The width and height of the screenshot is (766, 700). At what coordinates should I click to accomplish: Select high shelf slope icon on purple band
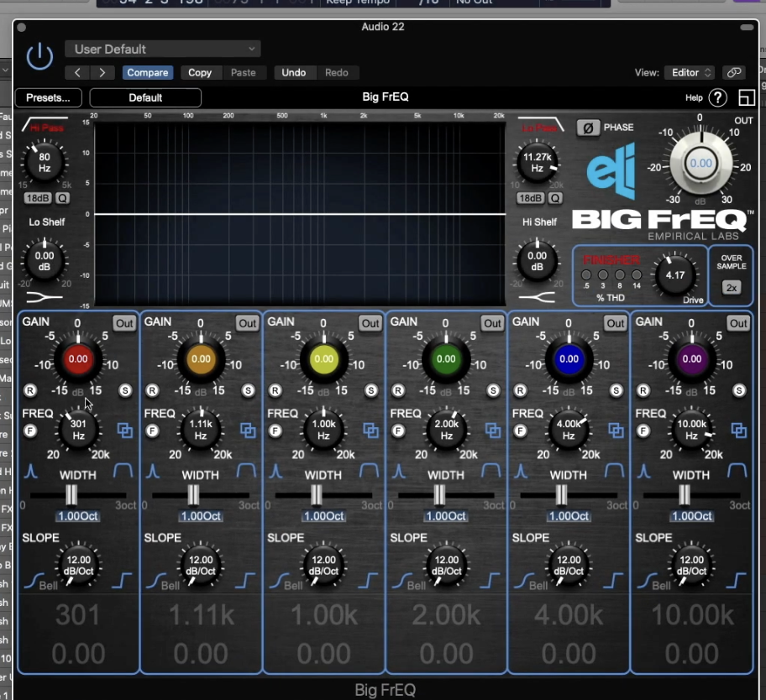click(x=737, y=581)
